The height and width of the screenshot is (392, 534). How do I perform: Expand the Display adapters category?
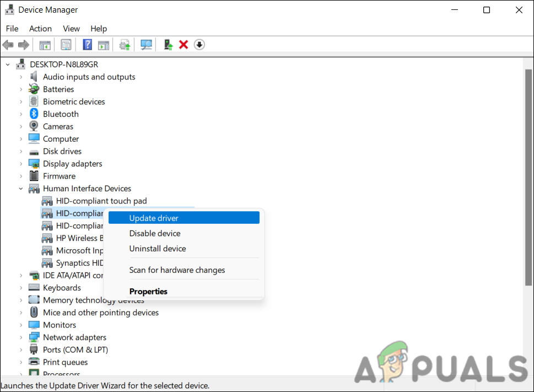tap(20, 163)
